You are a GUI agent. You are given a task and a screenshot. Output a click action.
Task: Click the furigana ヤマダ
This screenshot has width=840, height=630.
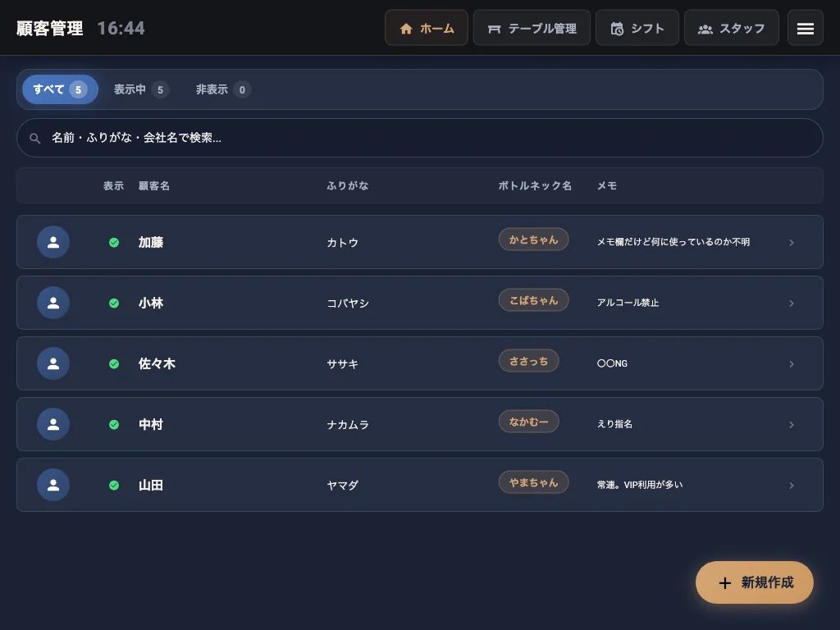pyautogui.click(x=342, y=486)
